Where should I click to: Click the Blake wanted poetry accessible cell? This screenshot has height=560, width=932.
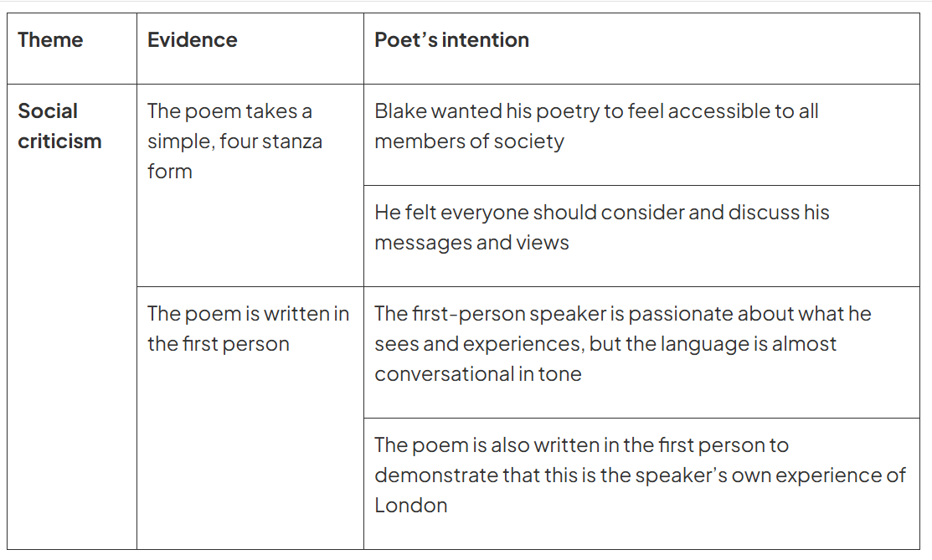[x=642, y=135]
